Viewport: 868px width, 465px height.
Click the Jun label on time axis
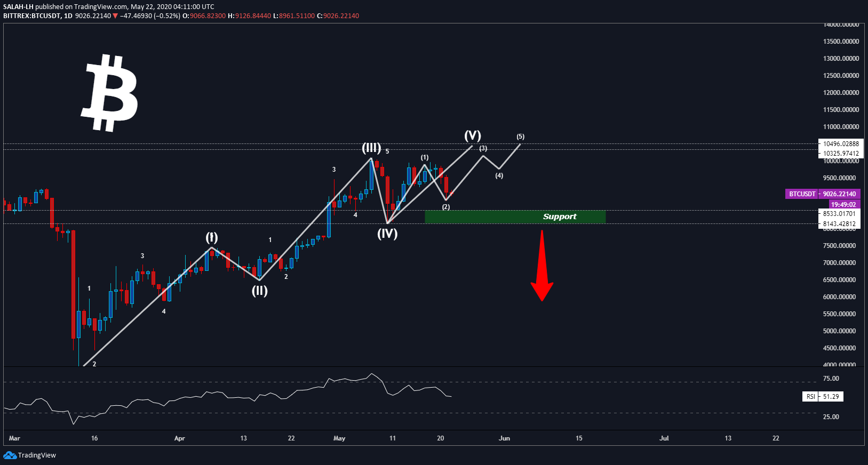click(504, 438)
